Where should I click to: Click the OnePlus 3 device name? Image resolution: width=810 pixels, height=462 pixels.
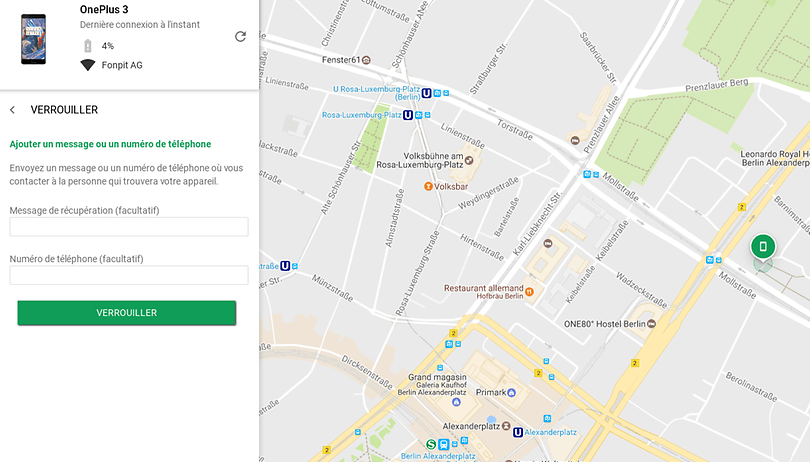point(104,9)
